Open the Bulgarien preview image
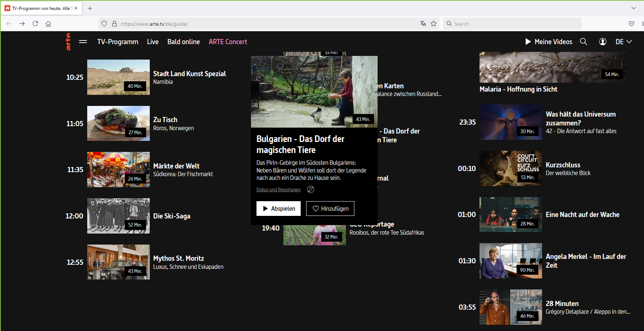644x331 pixels. (x=314, y=92)
